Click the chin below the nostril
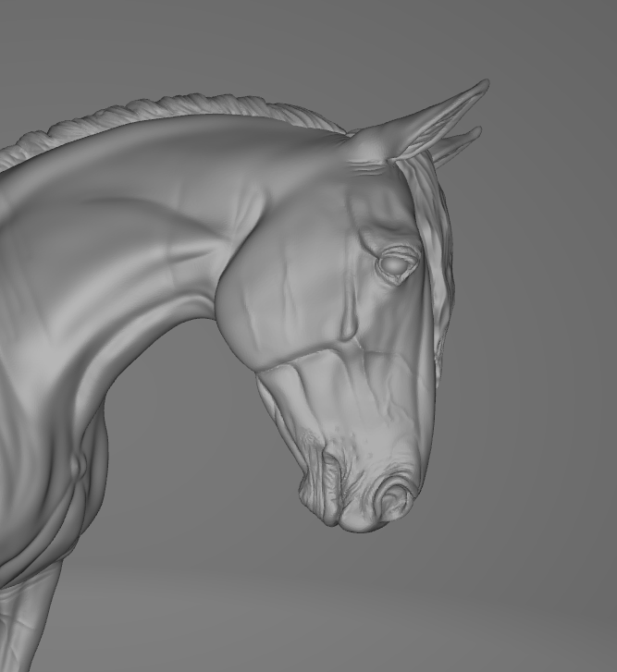 pos(363,523)
